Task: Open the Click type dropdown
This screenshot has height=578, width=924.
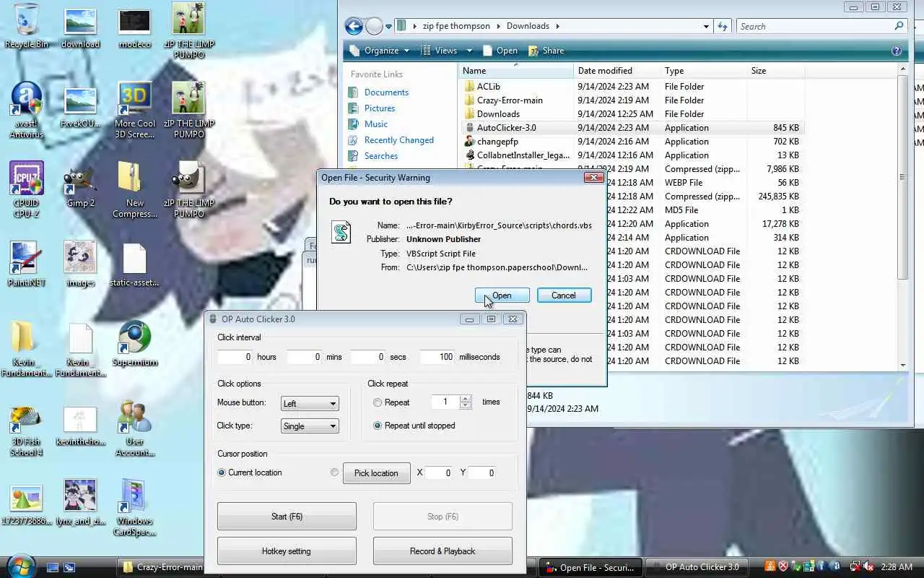Action: tap(310, 426)
